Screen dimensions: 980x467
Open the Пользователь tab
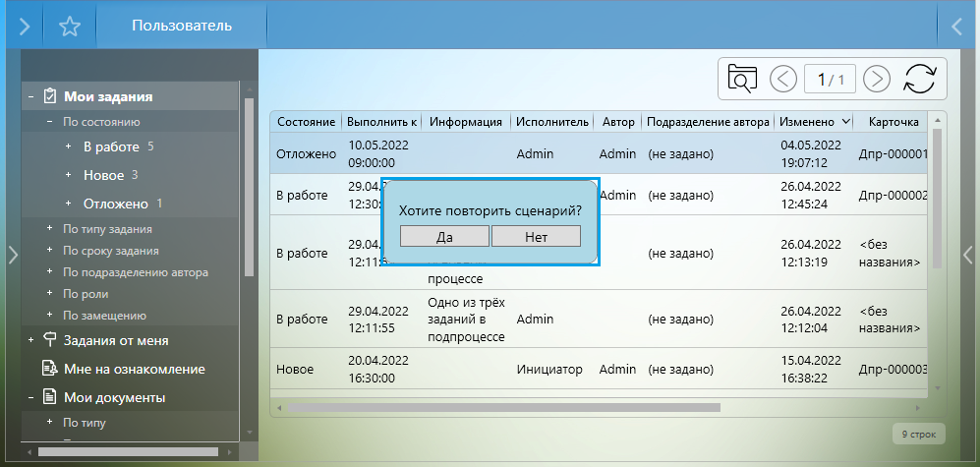[182, 26]
